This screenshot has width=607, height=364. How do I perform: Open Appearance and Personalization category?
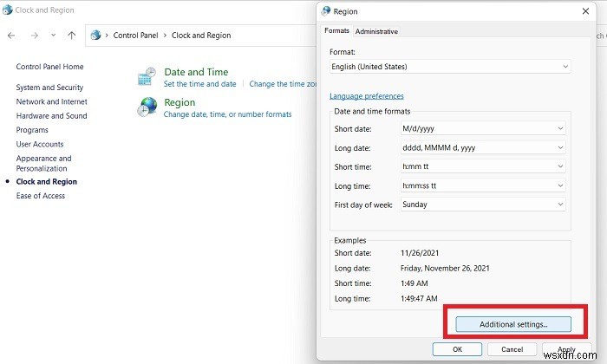point(43,163)
